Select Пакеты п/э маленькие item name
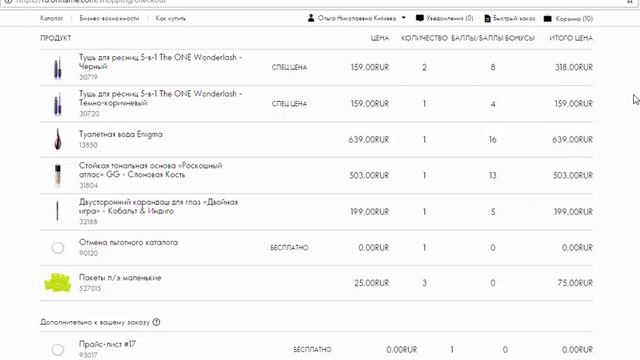640x360 pixels. pyautogui.click(x=120, y=278)
